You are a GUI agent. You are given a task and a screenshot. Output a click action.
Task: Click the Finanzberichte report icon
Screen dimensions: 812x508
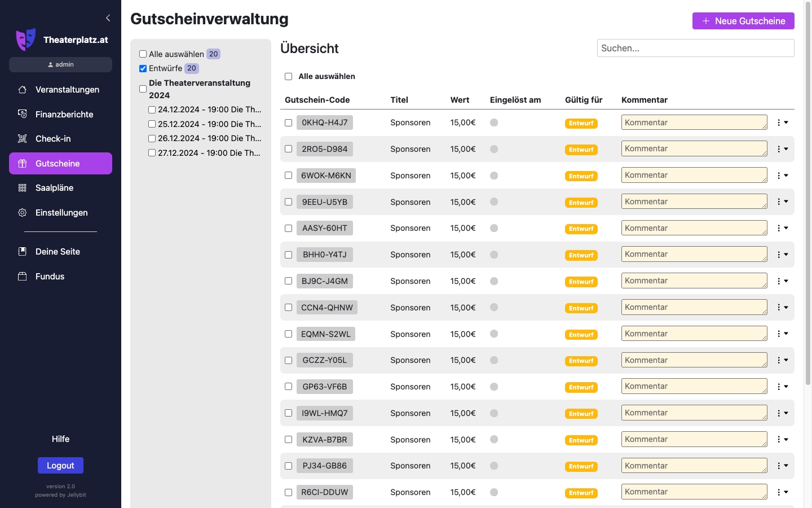[x=23, y=114]
